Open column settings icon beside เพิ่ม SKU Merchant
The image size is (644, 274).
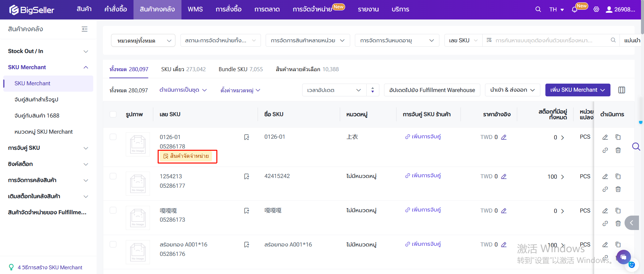[622, 90]
